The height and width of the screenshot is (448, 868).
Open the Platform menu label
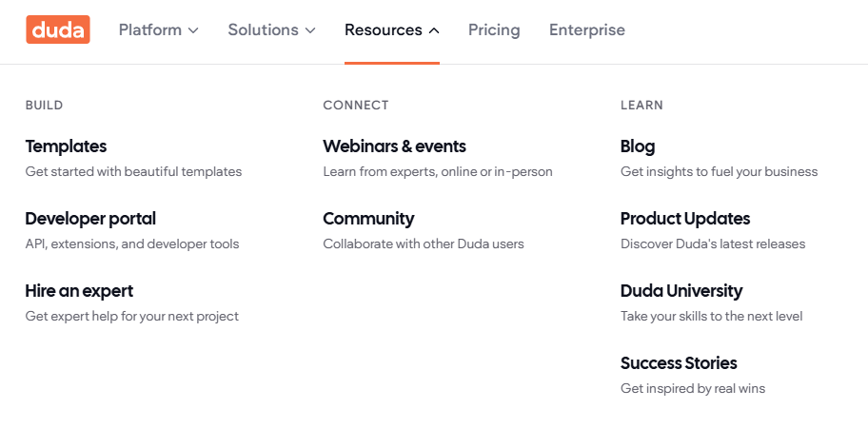[x=150, y=29]
